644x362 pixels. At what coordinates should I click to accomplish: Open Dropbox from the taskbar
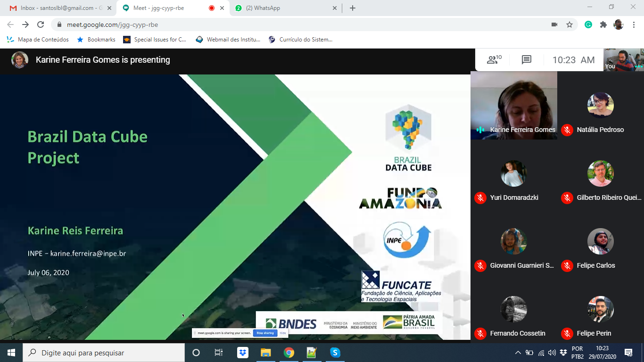[x=243, y=353]
